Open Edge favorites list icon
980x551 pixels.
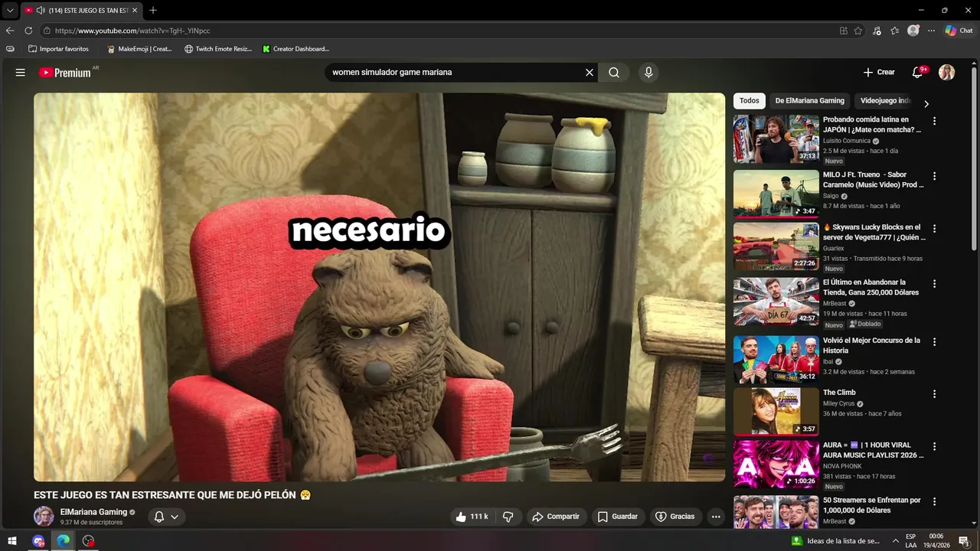[x=894, y=31]
